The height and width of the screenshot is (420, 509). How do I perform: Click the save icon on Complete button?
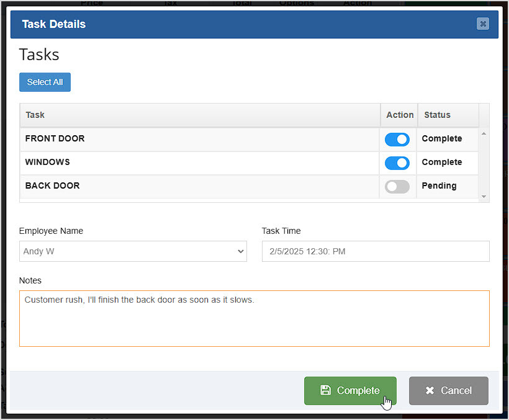coord(326,391)
